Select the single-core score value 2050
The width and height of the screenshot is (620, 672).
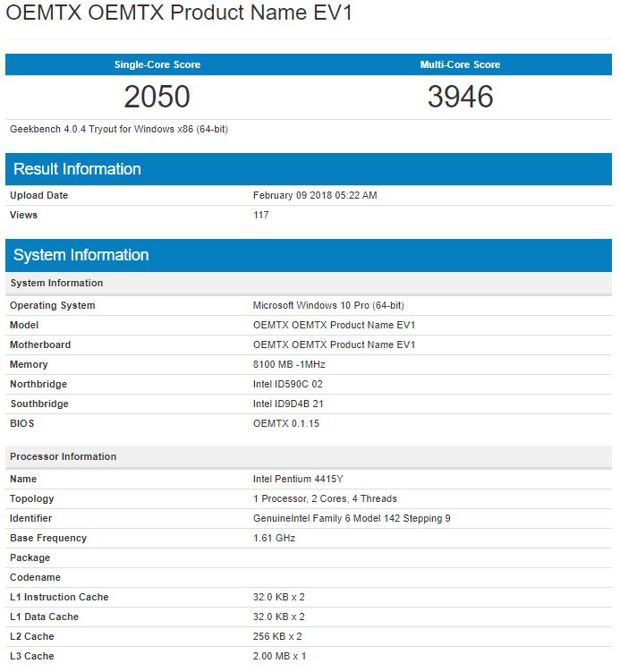(x=157, y=97)
